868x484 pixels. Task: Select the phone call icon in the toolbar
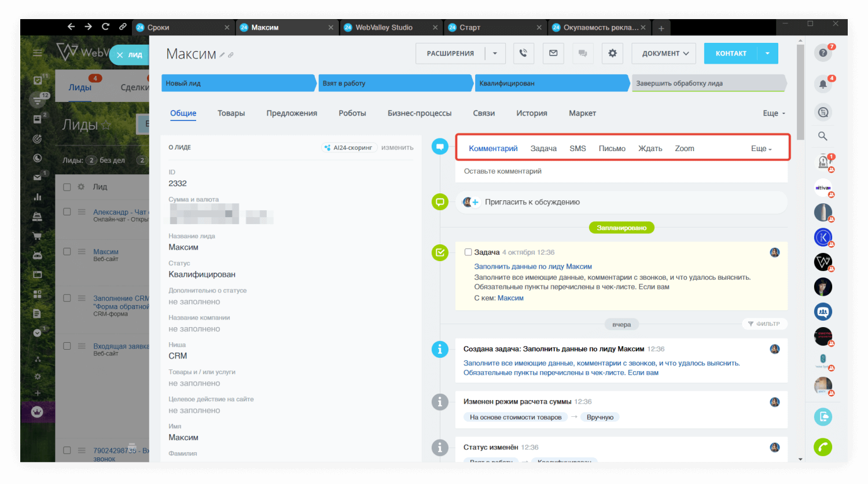coord(524,53)
